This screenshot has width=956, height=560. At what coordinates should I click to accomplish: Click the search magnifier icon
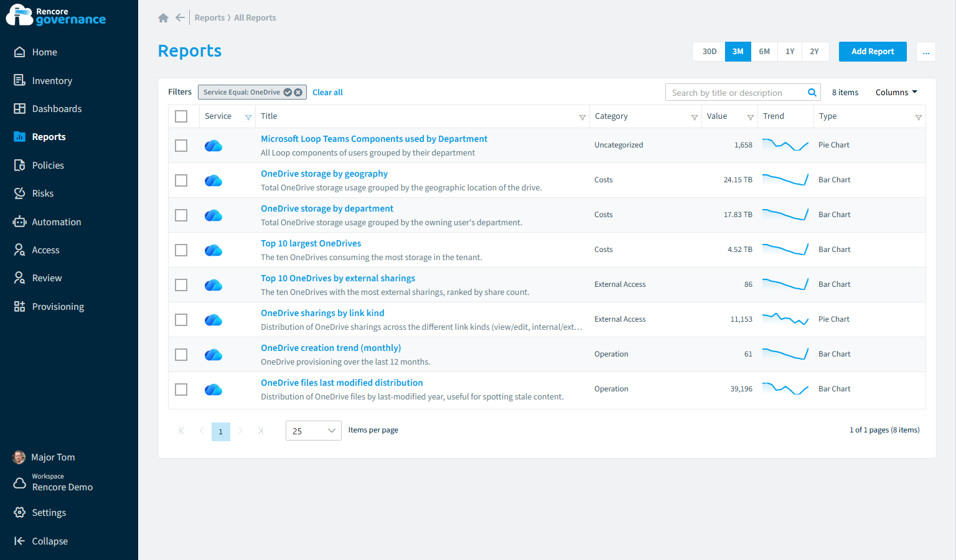(x=812, y=93)
